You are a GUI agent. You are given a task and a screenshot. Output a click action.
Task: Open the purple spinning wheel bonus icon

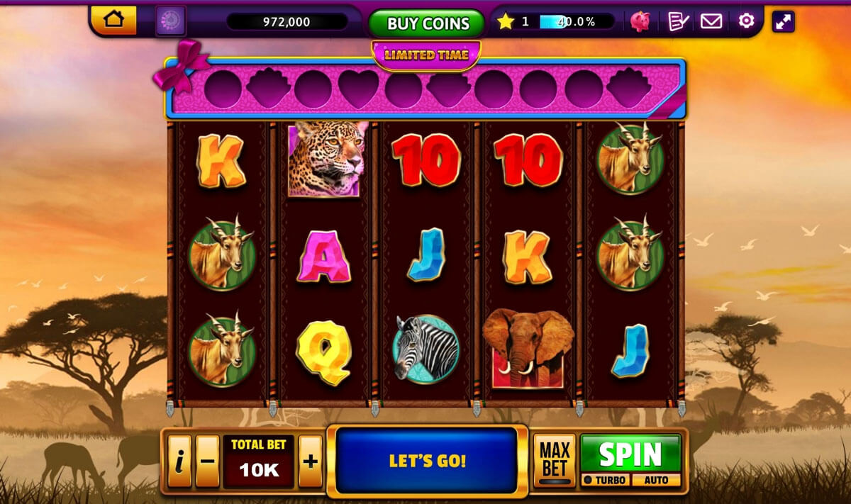171,21
